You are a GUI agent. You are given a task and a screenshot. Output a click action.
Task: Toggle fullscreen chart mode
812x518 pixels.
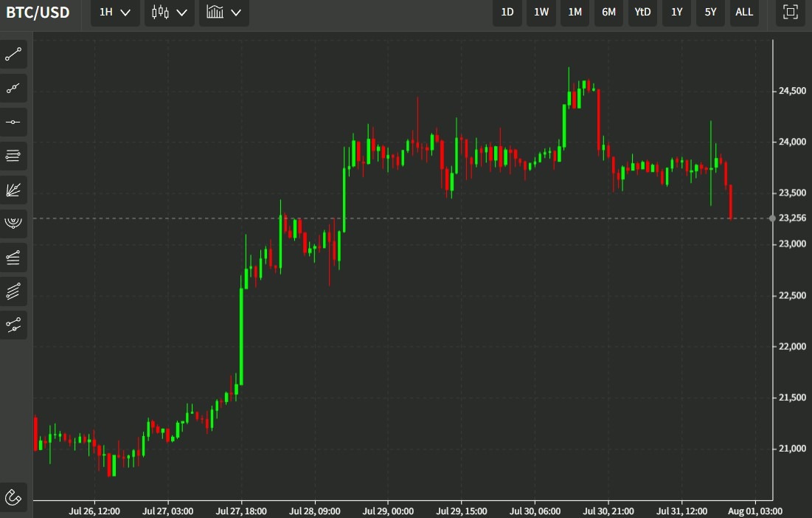point(791,12)
